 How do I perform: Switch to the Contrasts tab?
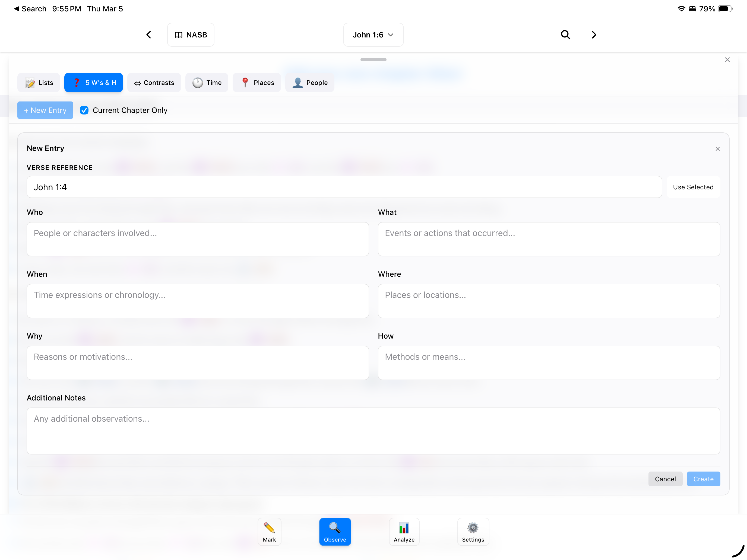tap(154, 83)
